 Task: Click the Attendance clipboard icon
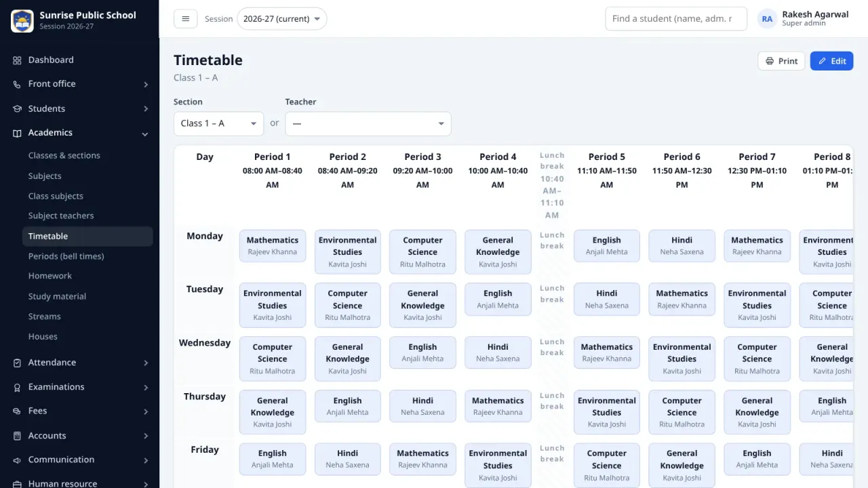pos(17,363)
